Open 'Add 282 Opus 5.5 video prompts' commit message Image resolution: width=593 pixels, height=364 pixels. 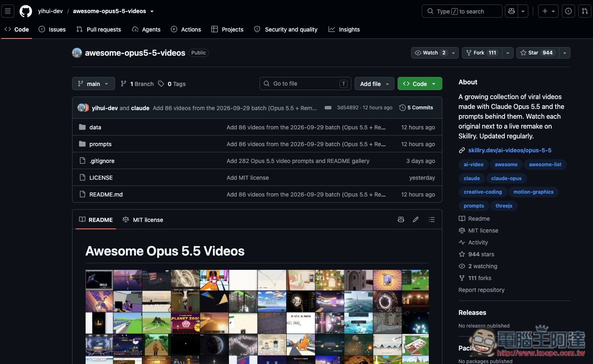click(x=298, y=161)
